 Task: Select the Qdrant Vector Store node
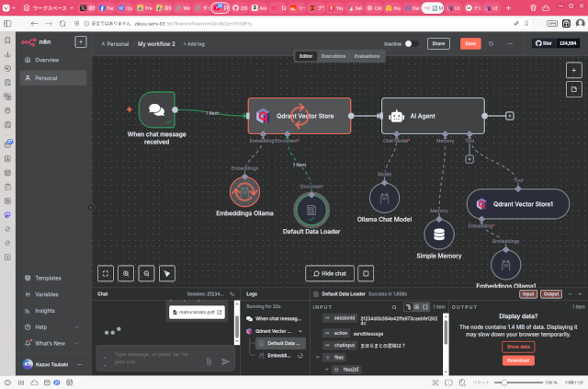[x=300, y=116]
